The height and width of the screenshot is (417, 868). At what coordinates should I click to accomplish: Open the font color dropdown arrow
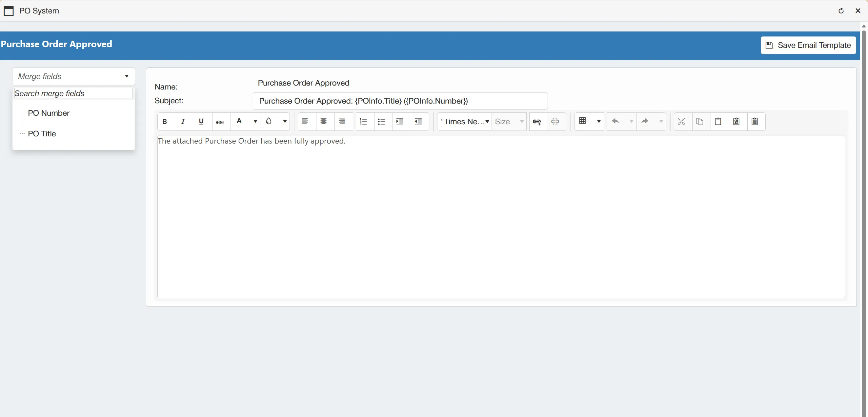(255, 122)
